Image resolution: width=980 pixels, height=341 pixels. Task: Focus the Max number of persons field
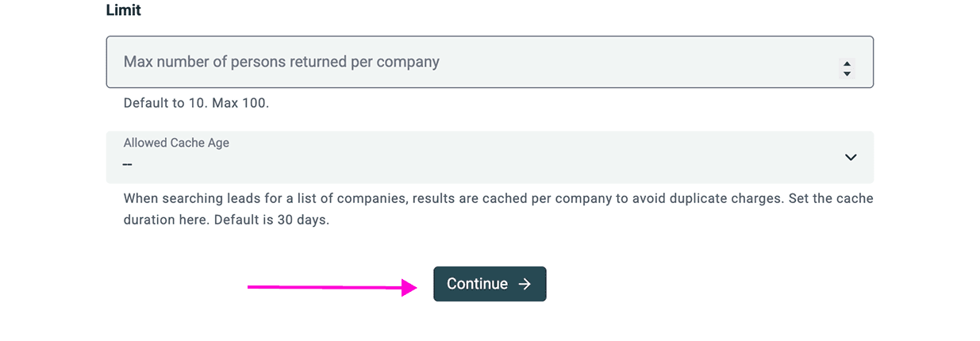click(x=476, y=62)
